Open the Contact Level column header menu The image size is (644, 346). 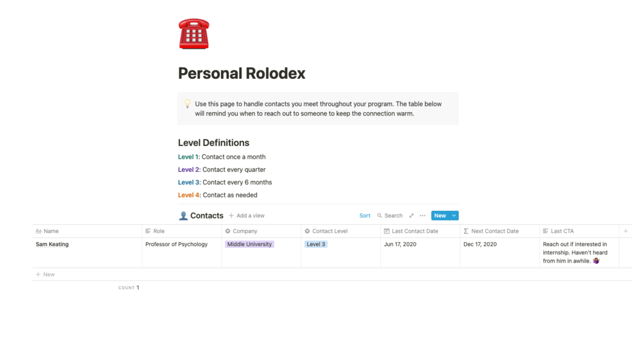coord(329,231)
